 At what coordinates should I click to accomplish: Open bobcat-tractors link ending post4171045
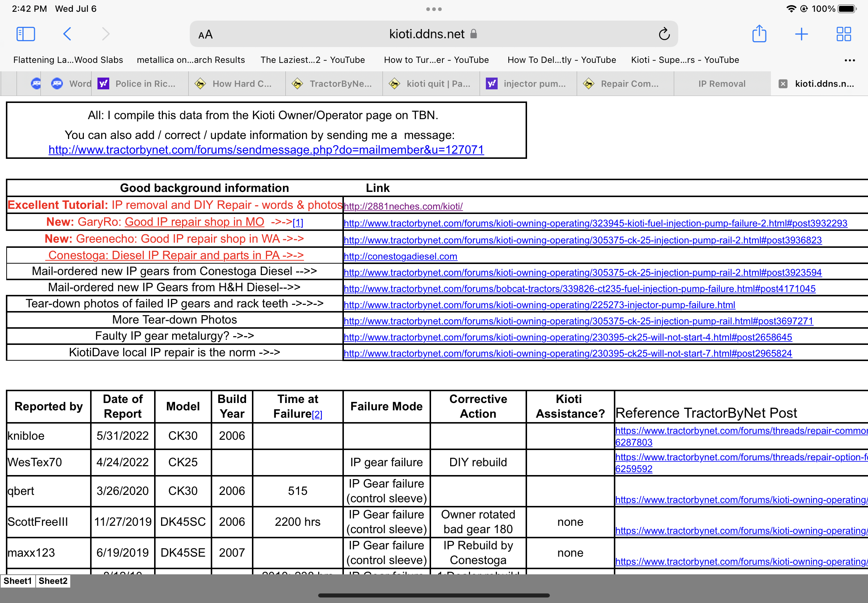(579, 289)
